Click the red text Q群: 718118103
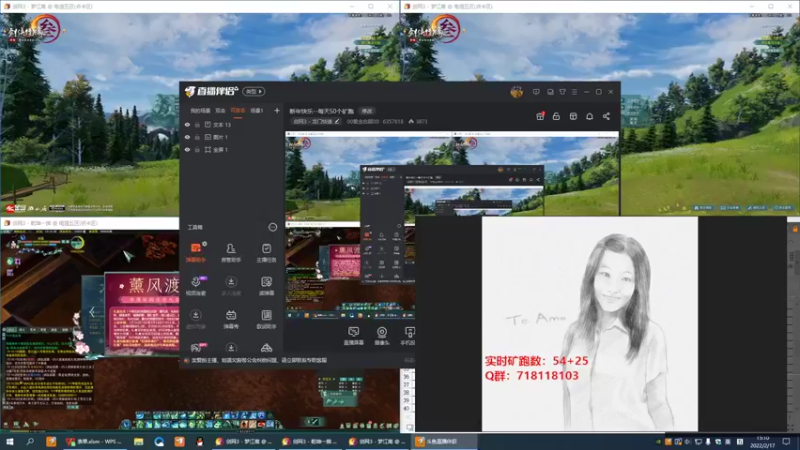The image size is (800, 450). pos(532,376)
